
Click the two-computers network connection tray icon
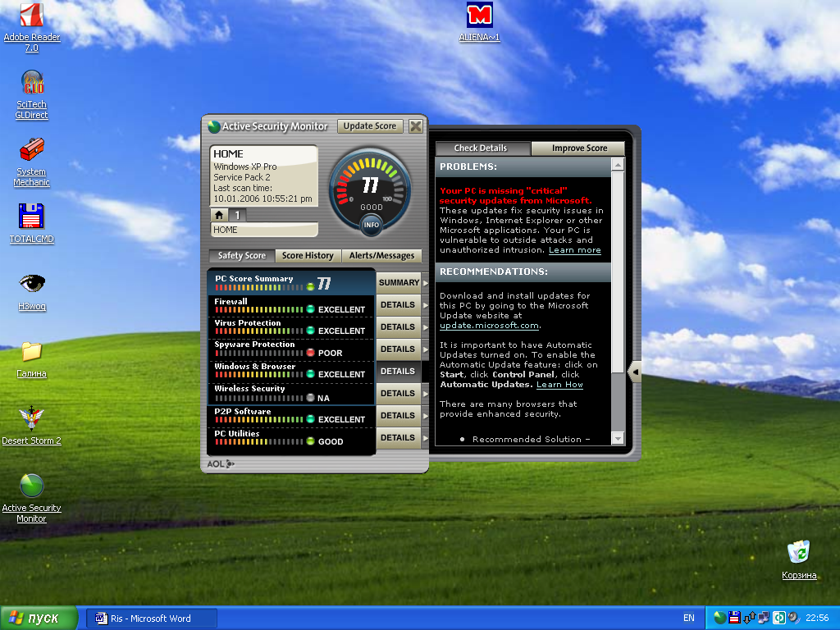pyautogui.click(x=764, y=618)
